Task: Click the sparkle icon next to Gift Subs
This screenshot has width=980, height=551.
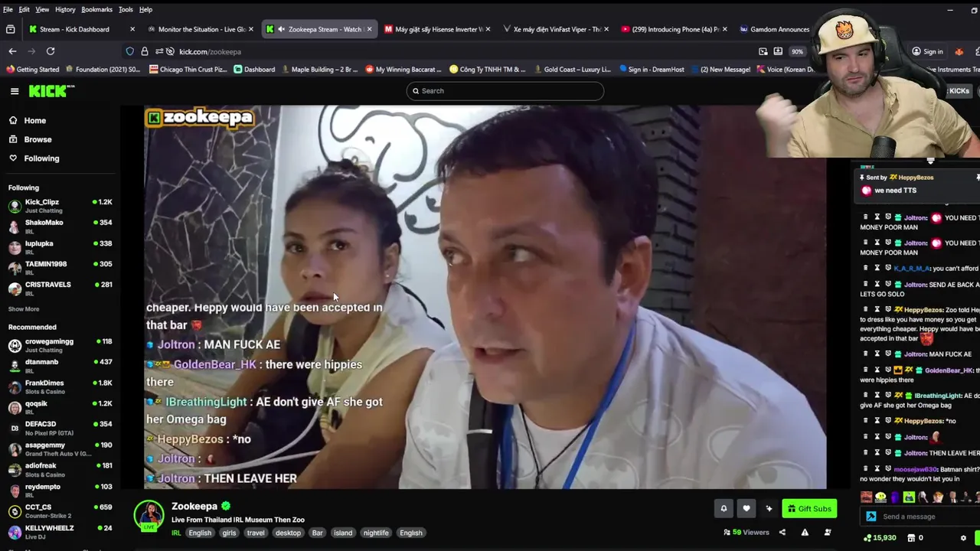Action: coord(769,509)
